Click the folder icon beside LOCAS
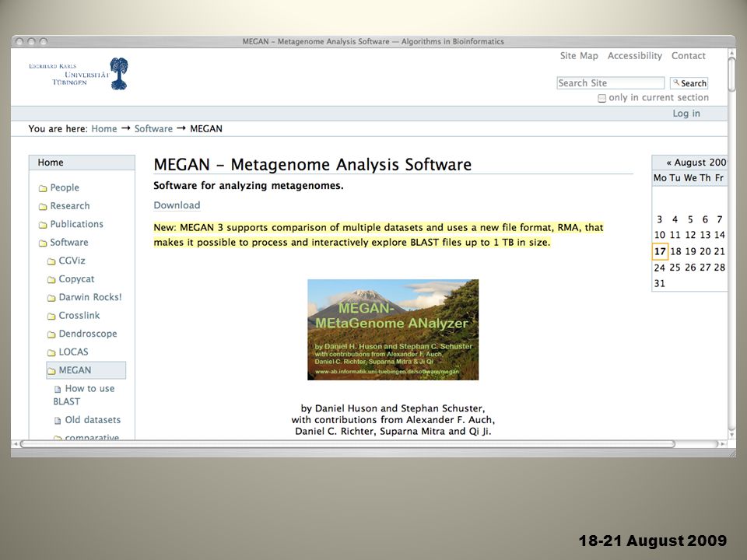This screenshot has height=560, width=747. (51, 352)
